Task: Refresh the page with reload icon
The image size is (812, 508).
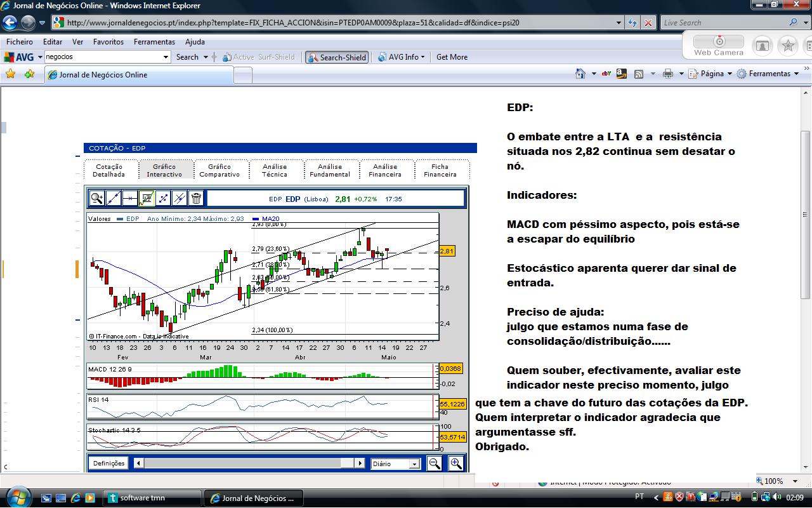Action: [632, 23]
